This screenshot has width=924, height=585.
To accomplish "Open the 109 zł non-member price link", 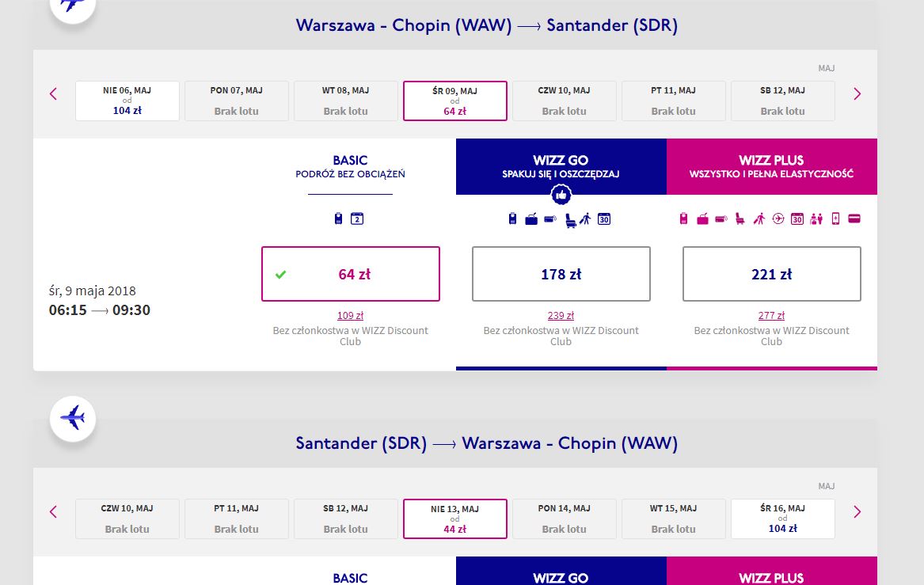I will tap(350, 316).
